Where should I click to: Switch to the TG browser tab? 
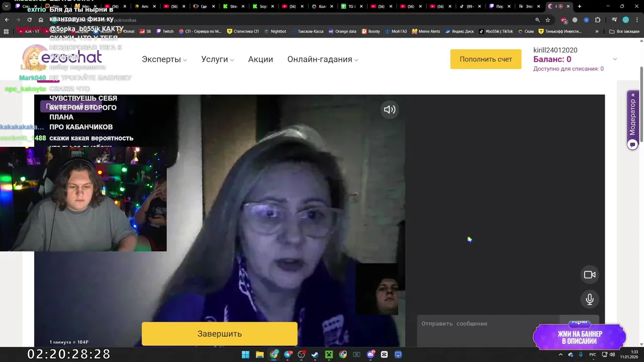(351, 7)
